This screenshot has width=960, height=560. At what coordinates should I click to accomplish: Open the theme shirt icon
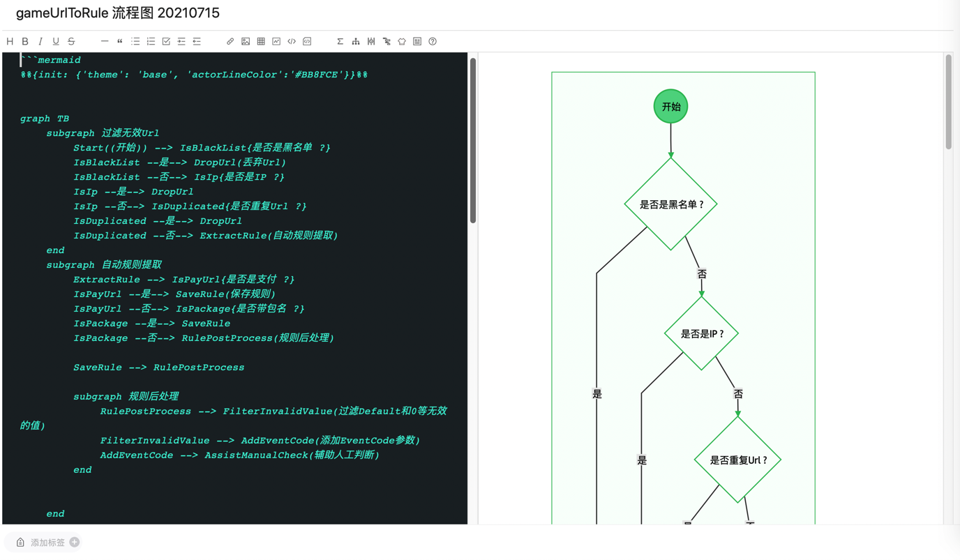[402, 42]
